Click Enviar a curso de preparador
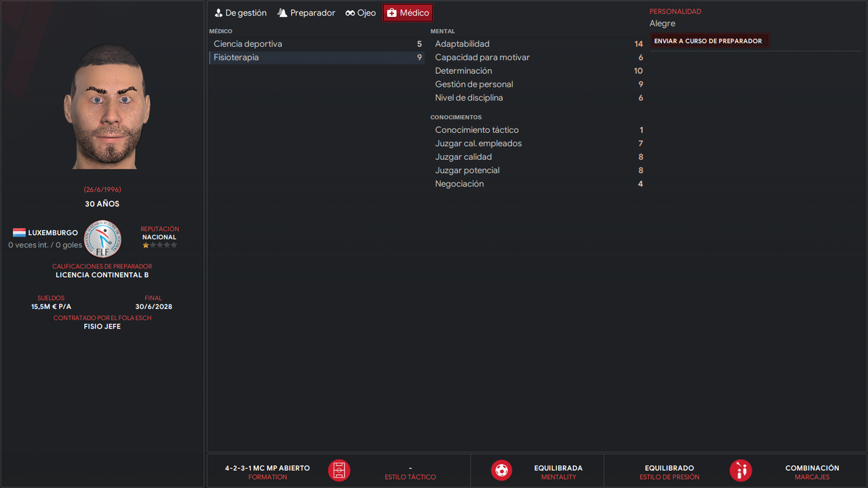Screen dimensions: 868x488 [708, 41]
